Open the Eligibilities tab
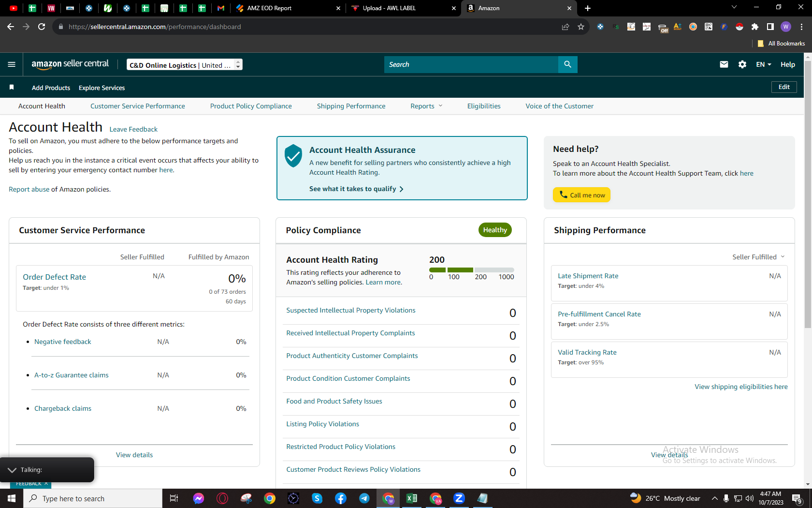Viewport: 812px width, 508px height. [x=484, y=106]
